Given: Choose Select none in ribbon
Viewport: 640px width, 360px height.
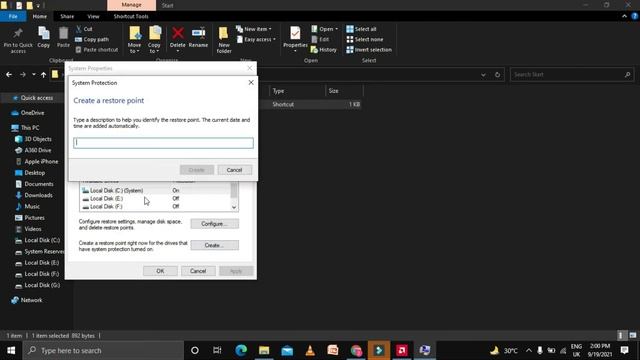Looking at the screenshot, I should tap(364, 39).
